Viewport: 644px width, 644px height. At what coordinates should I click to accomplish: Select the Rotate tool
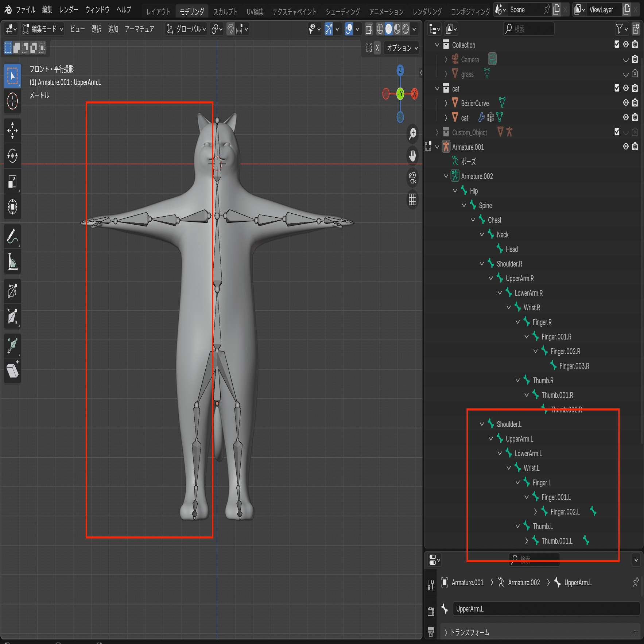point(12,156)
